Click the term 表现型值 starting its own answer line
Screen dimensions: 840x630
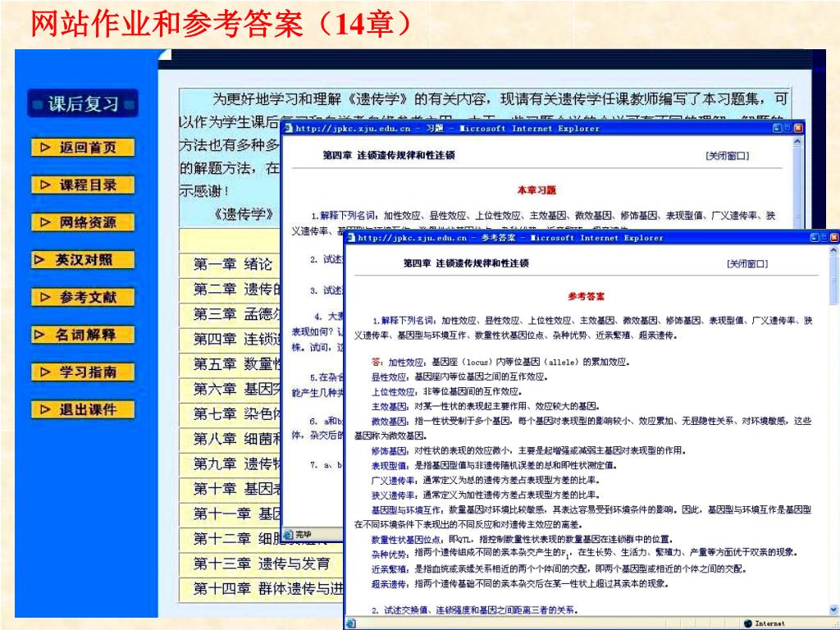pos(389,466)
